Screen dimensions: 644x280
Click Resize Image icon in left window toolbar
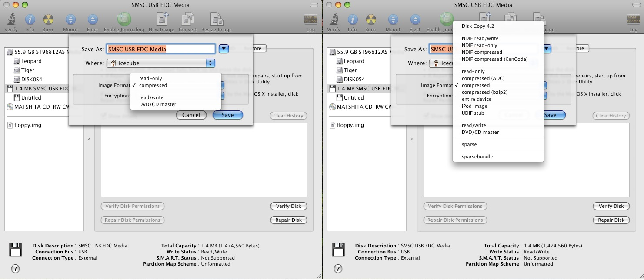pos(216,20)
